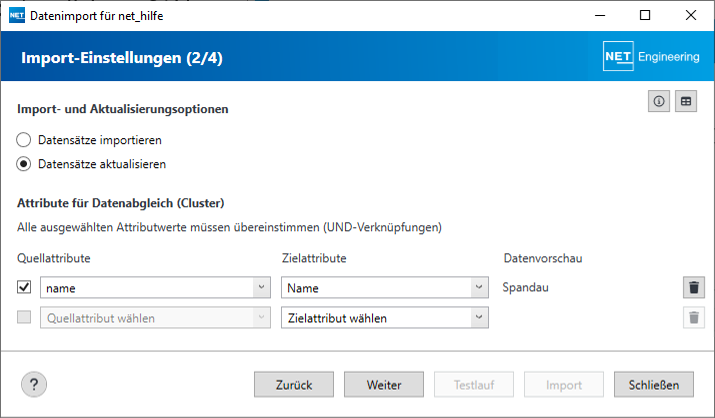715x418 pixels.
Task: Open the 'Name' target attribute dropdown
Action: [x=384, y=288]
